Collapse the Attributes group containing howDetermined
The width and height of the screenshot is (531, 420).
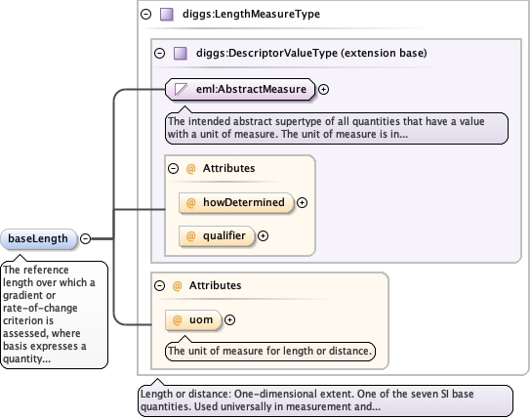174,168
